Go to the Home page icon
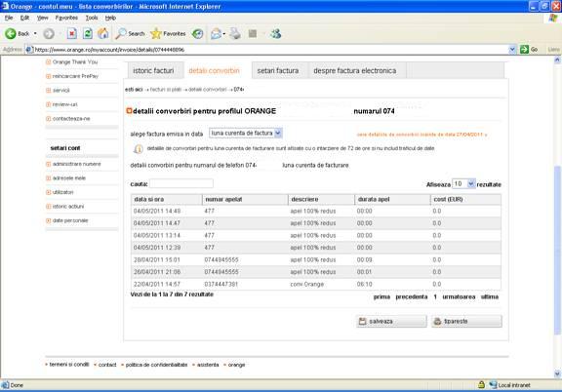The width and height of the screenshot is (562, 392). 103,34
